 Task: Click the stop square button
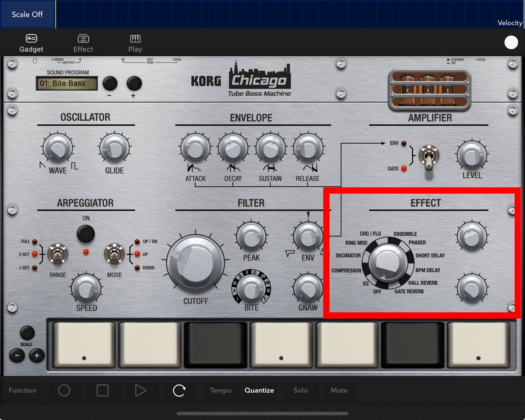[103, 390]
